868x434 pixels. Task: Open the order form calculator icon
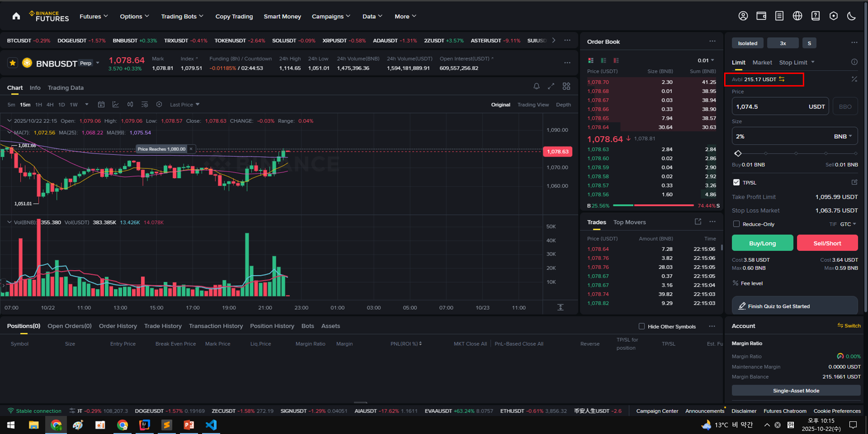coord(854,80)
